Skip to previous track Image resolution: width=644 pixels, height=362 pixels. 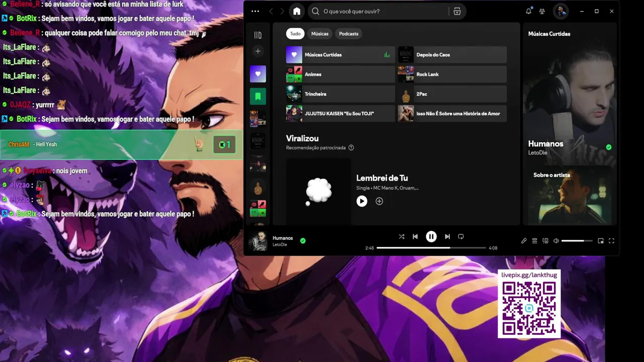tap(415, 236)
